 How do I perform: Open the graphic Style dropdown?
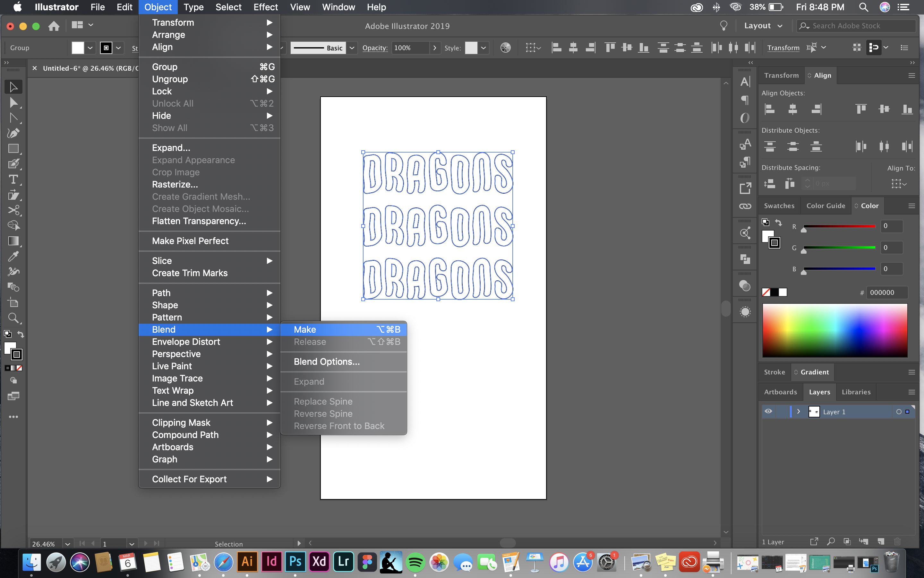coord(483,48)
